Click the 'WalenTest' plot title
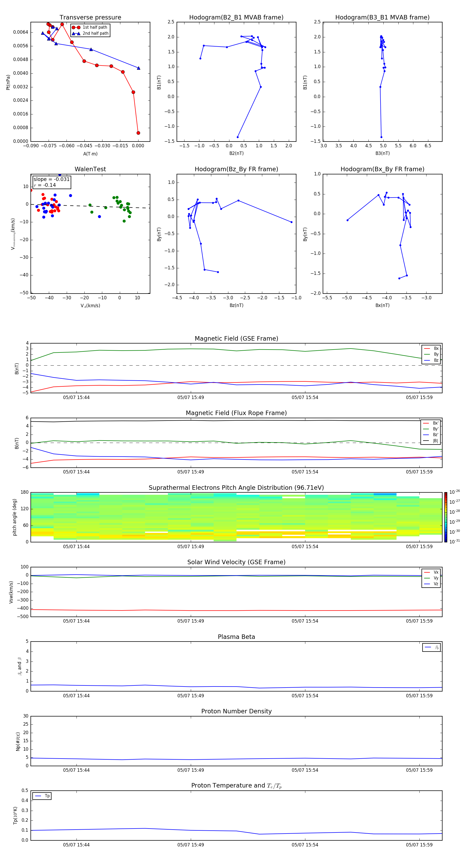 pos(90,169)
